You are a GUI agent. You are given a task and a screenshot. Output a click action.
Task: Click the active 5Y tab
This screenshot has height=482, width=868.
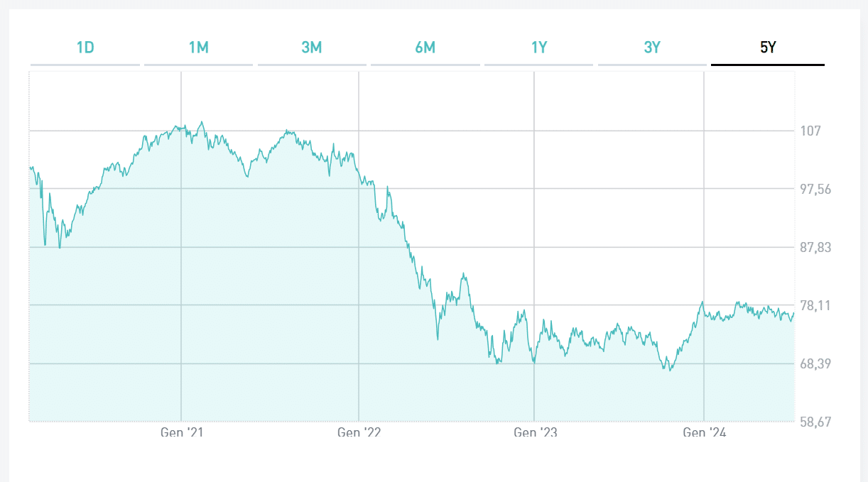point(768,48)
